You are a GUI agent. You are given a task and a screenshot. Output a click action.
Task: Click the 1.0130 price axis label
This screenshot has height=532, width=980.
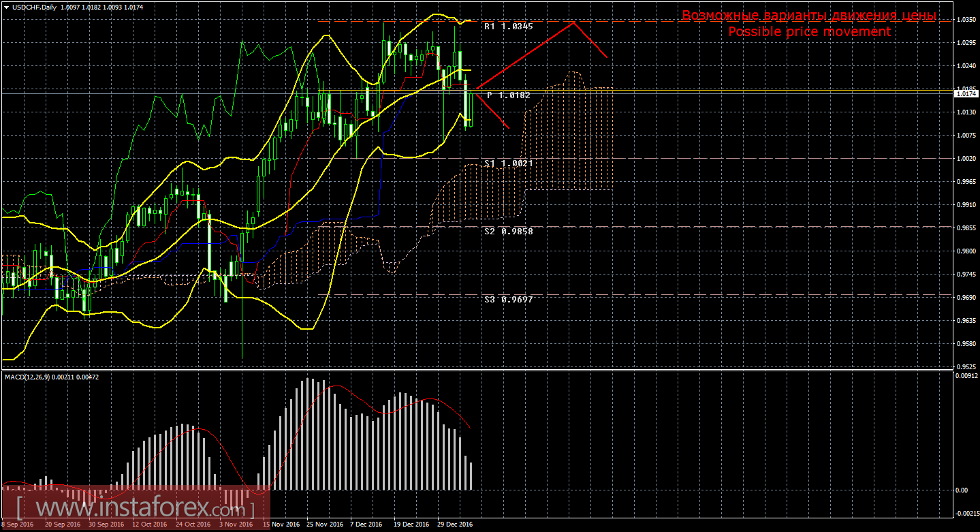[x=966, y=112]
